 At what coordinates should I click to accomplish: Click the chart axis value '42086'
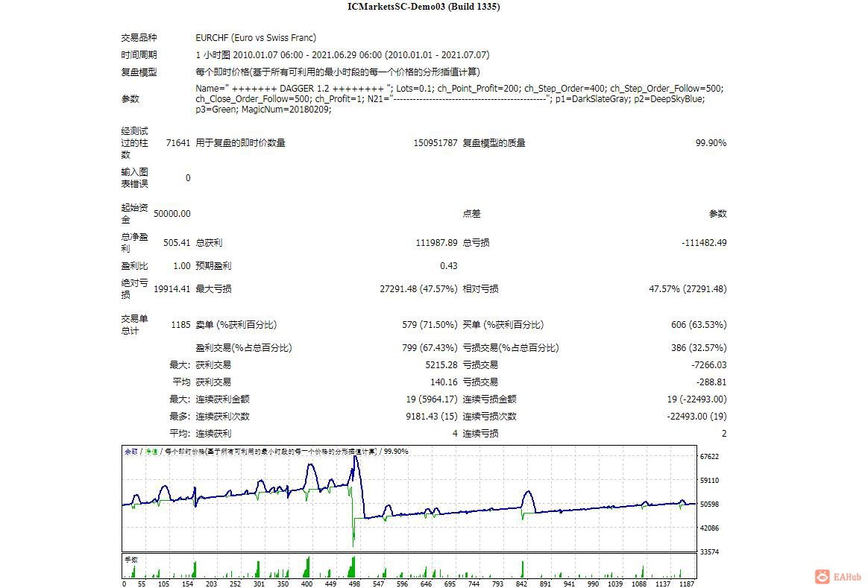[710, 528]
